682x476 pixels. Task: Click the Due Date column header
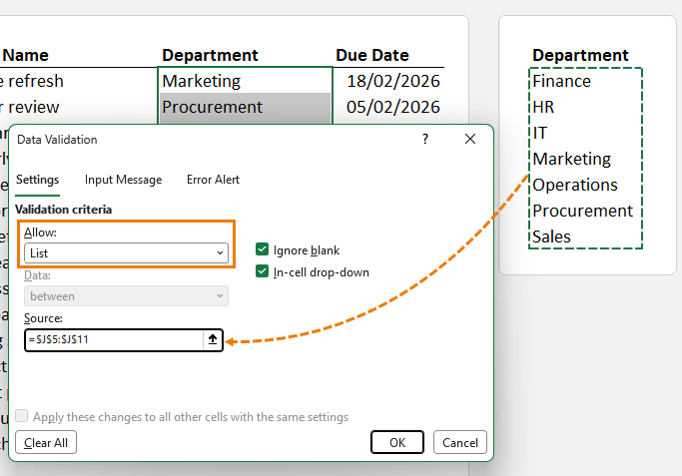coord(372,55)
